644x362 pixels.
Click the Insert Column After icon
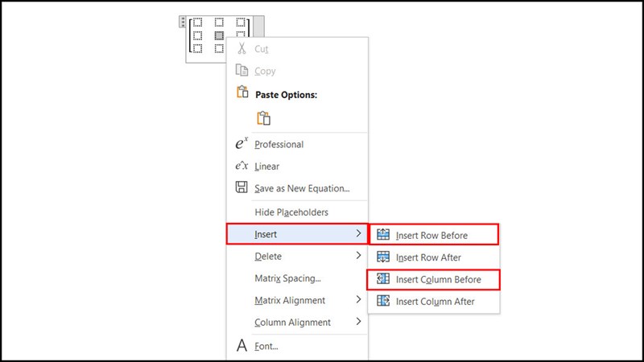pos(383,301)
